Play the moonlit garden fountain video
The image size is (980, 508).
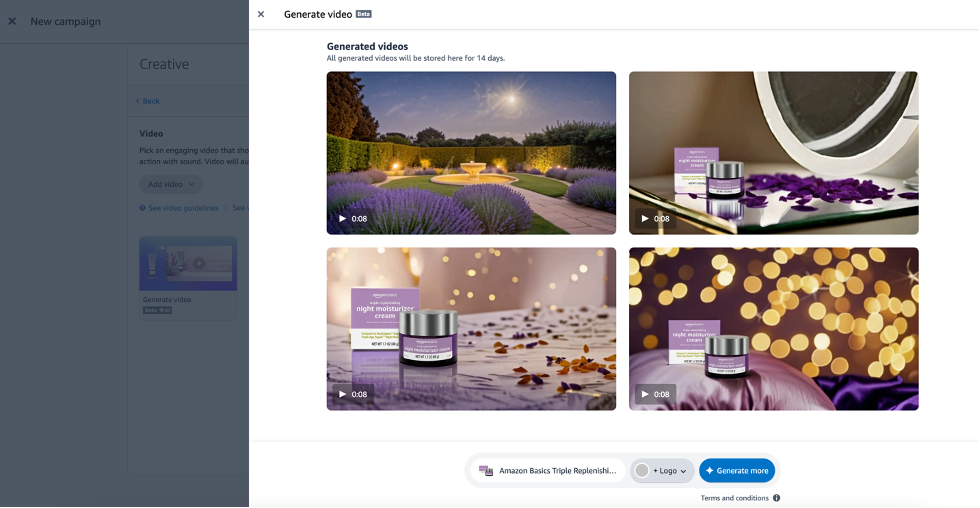[342, 218]
